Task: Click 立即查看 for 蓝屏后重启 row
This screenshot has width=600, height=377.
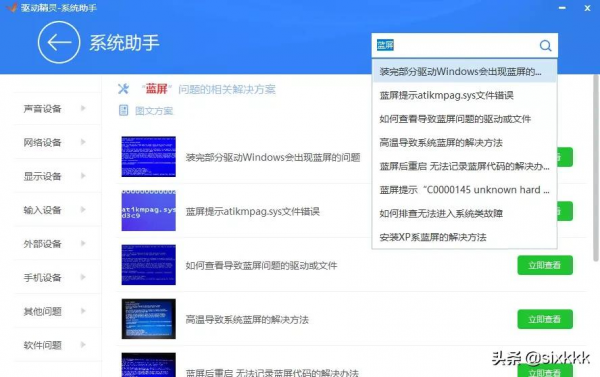Action: [545, 370]
